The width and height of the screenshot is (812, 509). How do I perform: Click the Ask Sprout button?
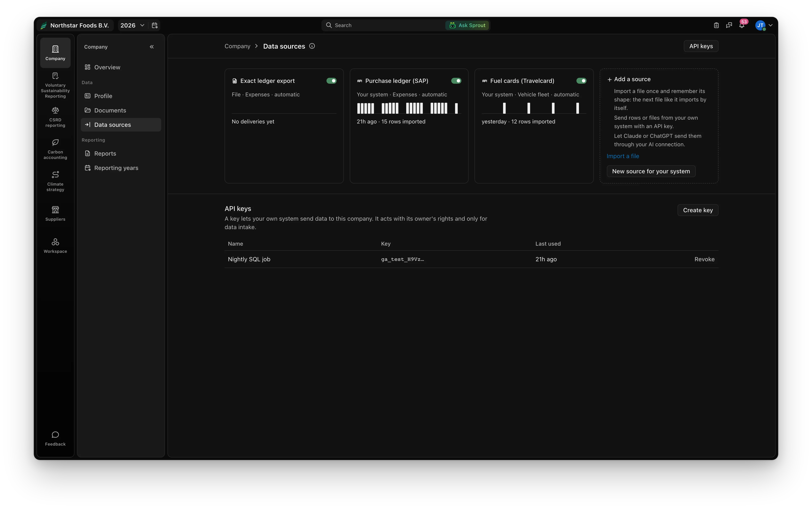tap(467, 25)
